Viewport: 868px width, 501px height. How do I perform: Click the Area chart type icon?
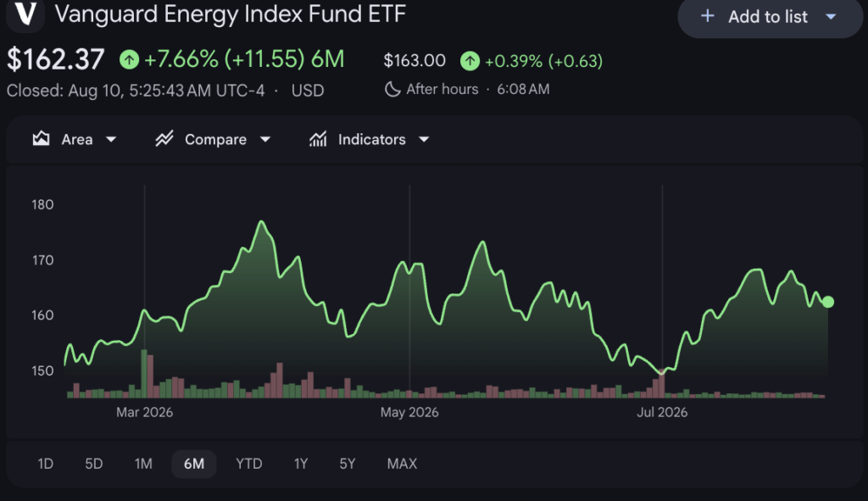point(41,138)
